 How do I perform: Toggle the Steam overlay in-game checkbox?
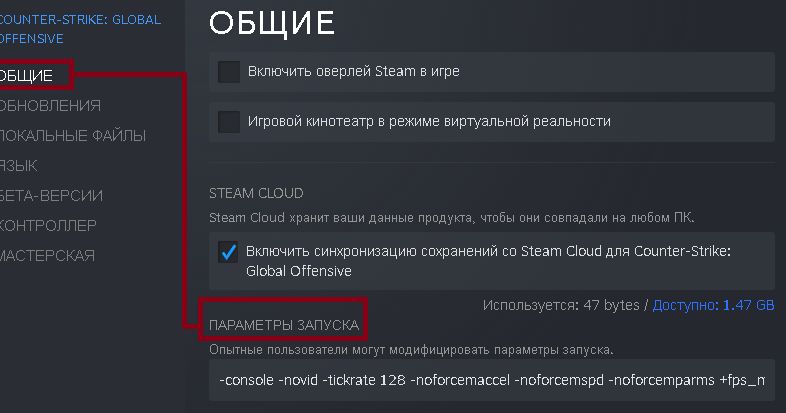click(229, 72)
